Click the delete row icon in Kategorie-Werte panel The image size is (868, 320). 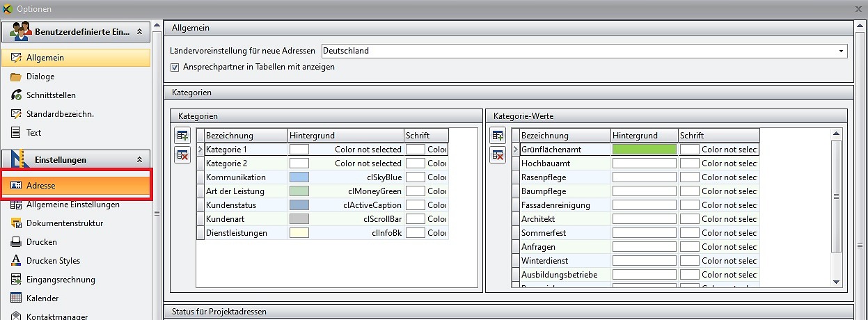[x=498, y=154]
